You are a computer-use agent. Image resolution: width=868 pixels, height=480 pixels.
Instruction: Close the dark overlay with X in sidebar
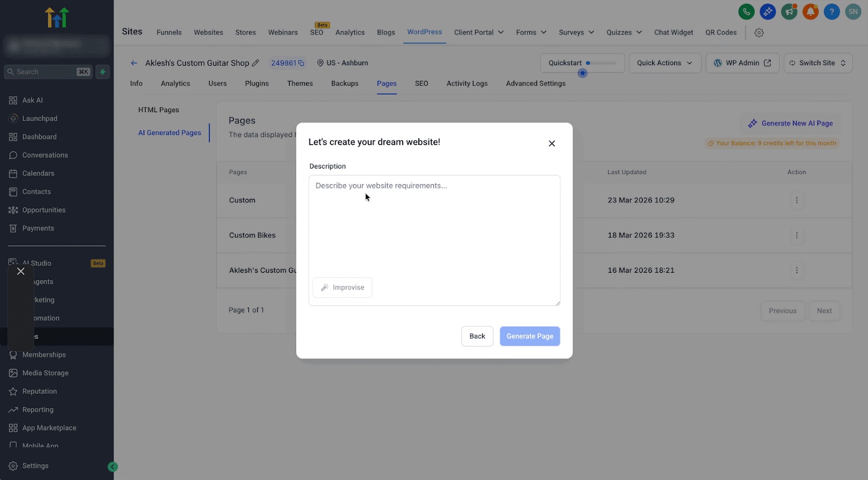(x=21, y=271)
